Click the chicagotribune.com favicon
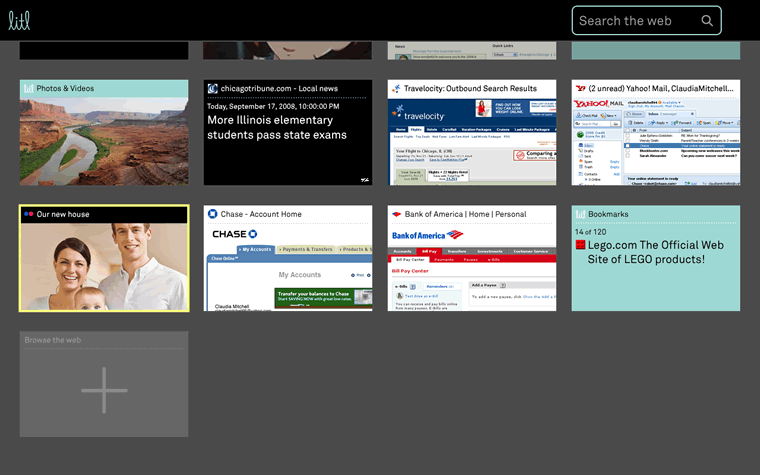 click(212, 88)
